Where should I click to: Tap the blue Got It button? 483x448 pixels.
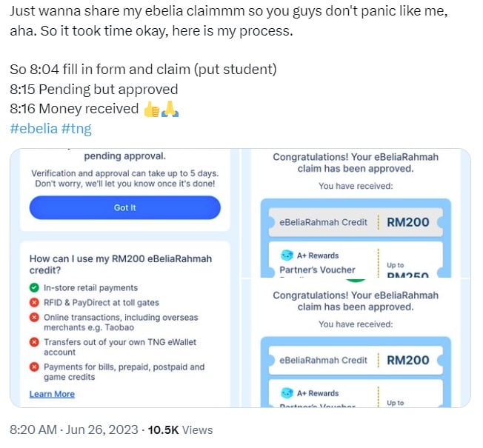click(x=124, y=207)
